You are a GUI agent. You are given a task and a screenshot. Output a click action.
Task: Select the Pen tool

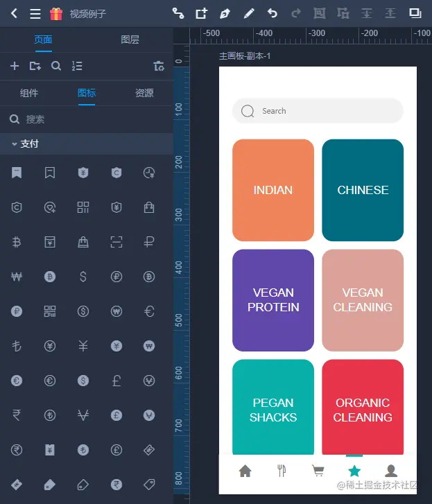(x=225, y=13)
